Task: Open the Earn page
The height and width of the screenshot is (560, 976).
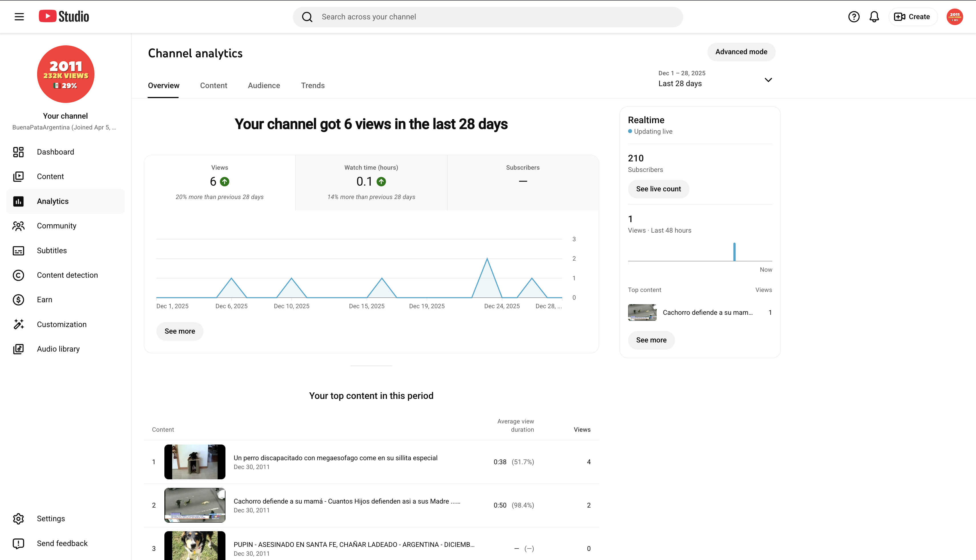Action: coord(65,300)
